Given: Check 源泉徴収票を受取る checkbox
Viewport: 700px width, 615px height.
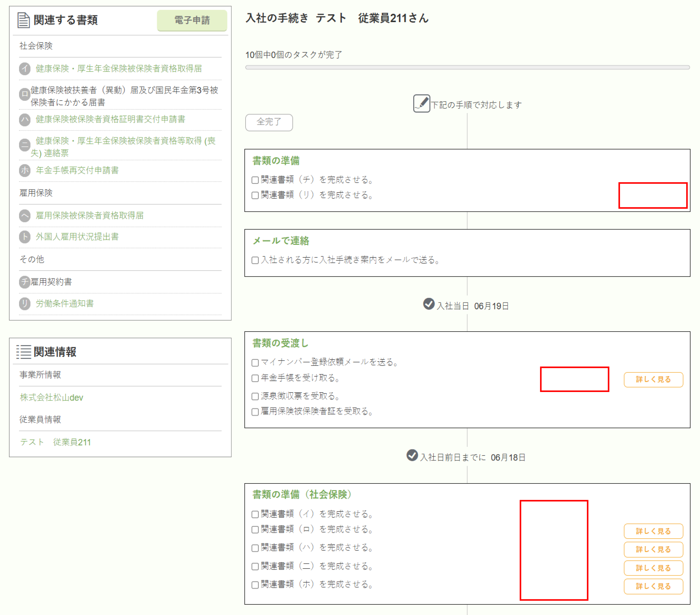Looking at the screenshot, I should tap(255, 396).
